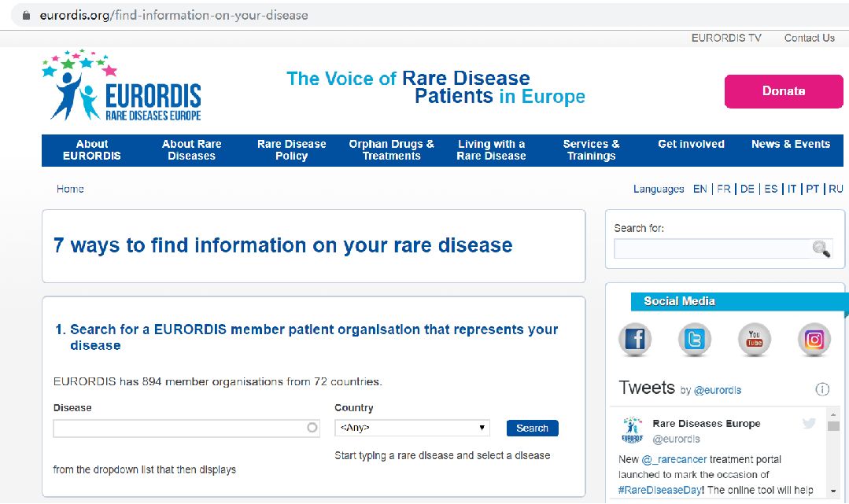Expand the Country dropdown

(x=412, y=428)
